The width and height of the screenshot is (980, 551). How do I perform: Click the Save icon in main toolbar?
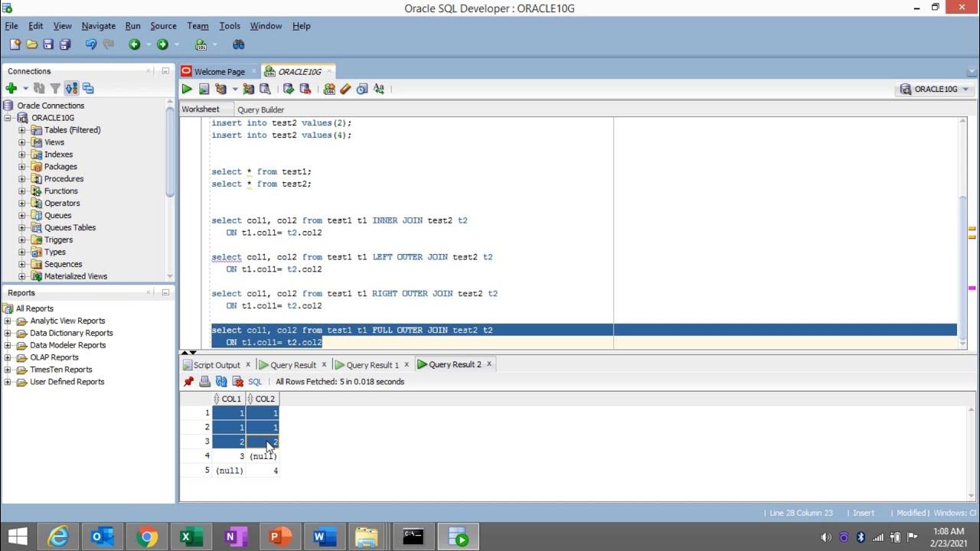pyautogui.click(x=48, y=44)
